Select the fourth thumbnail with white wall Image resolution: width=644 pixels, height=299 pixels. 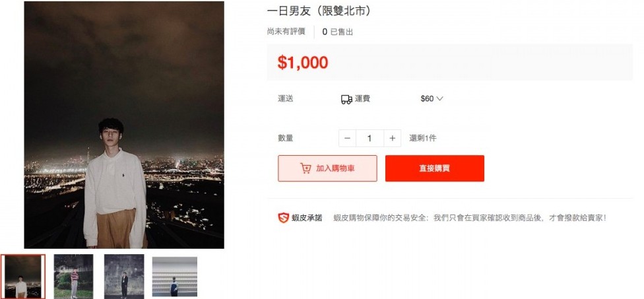(x=175, y=277)
